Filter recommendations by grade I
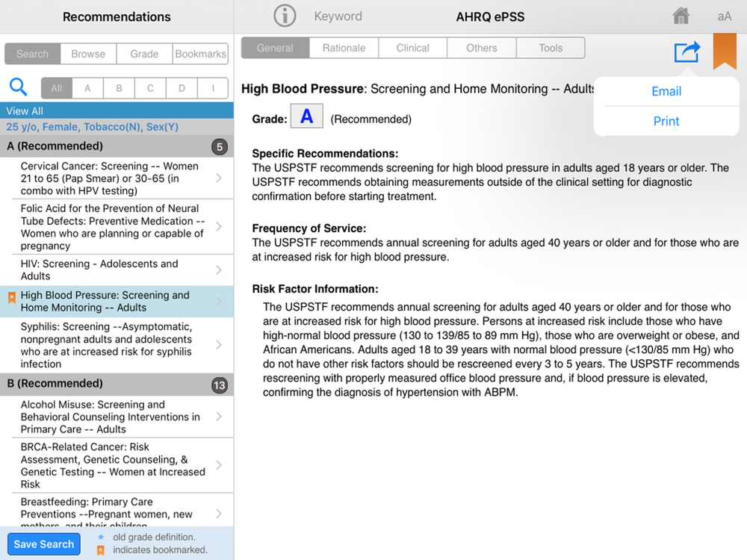 pos(213,88)
